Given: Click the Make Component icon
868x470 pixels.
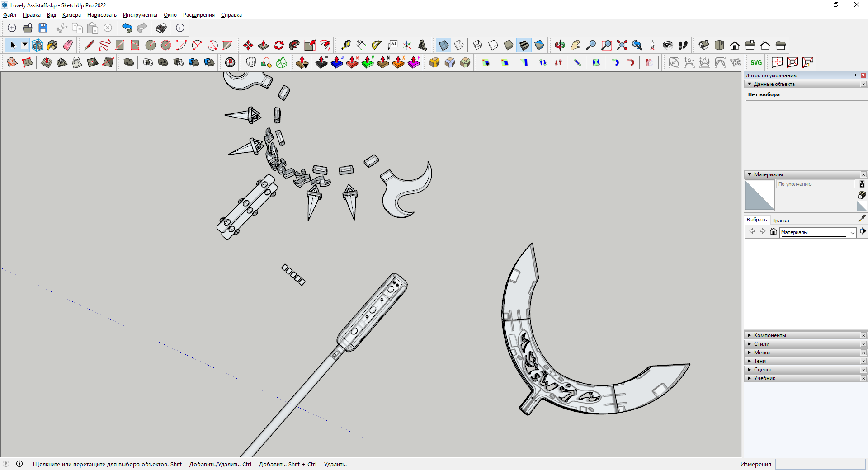Looking at the screenshot, I should [37, 45].
